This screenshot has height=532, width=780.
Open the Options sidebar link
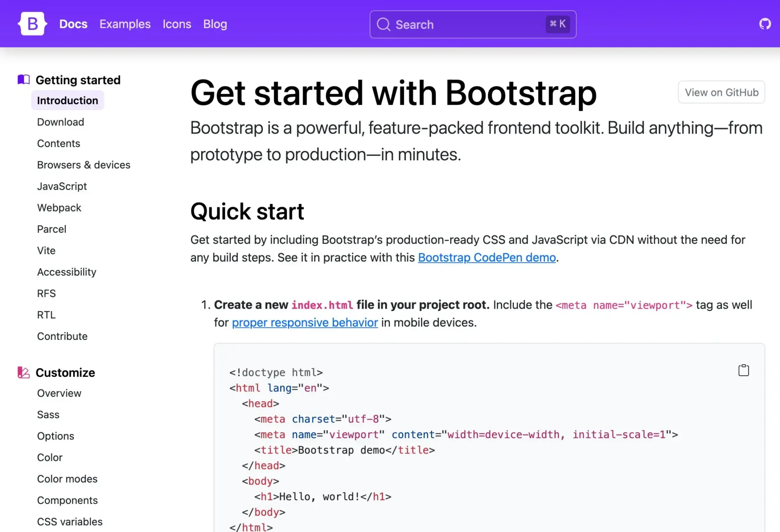pyautogui.click(x=56, y=436)
